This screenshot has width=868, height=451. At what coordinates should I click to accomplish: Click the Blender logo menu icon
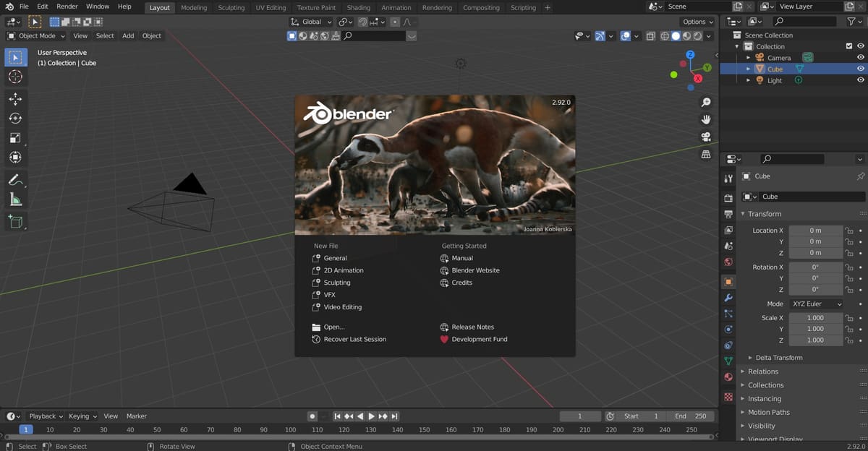[9, 7]
